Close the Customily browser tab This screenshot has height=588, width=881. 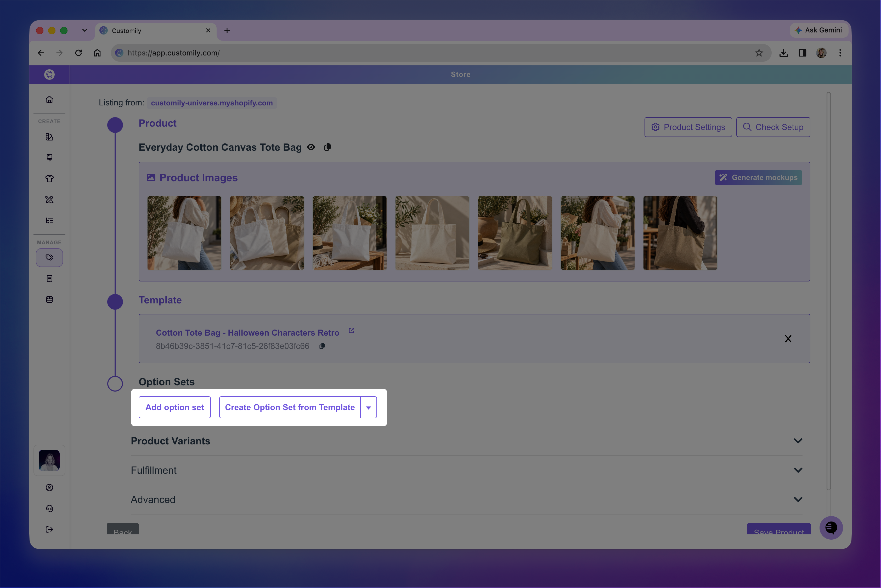208,30
